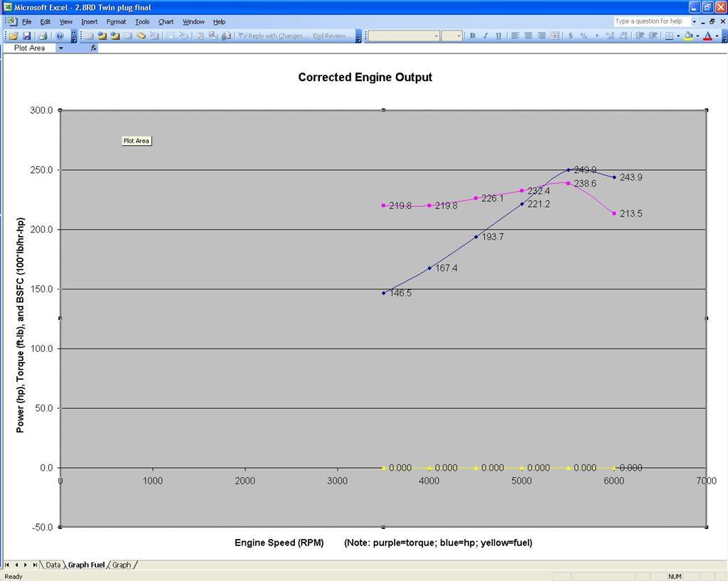This screenshot has width=728, height=581.
Task: Click the Insert Function fx icon
Action: pyautogui.click(x=93, y=48)
